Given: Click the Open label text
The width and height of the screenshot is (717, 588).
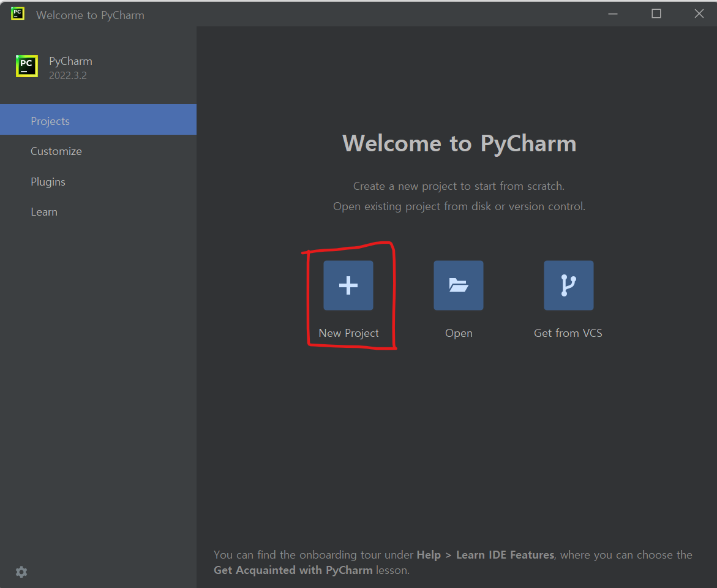Looking at the screenshot, I should (459, 333).
